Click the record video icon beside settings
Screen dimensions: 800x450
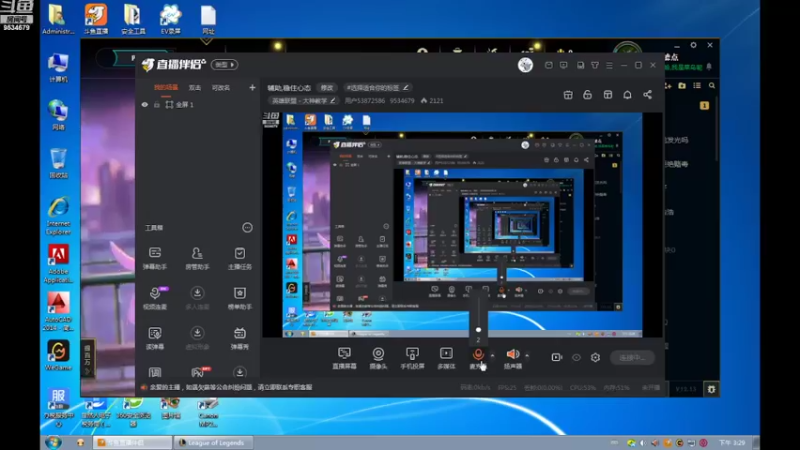557,358
